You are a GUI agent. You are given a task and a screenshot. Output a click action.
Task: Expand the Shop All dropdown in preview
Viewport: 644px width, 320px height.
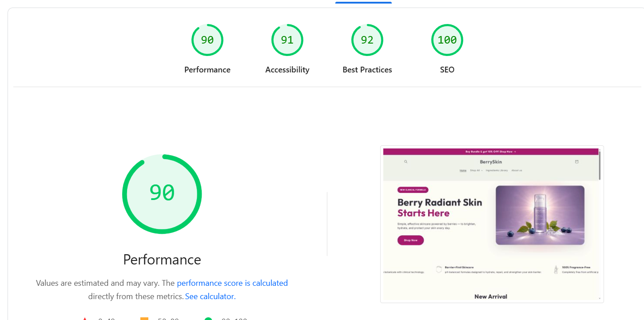476,171
